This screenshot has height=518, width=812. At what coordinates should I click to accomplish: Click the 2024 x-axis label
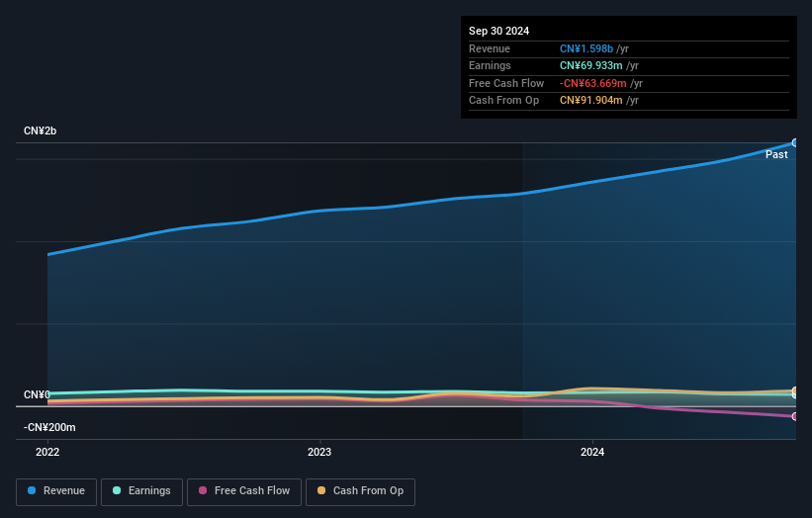click(592, 452)
